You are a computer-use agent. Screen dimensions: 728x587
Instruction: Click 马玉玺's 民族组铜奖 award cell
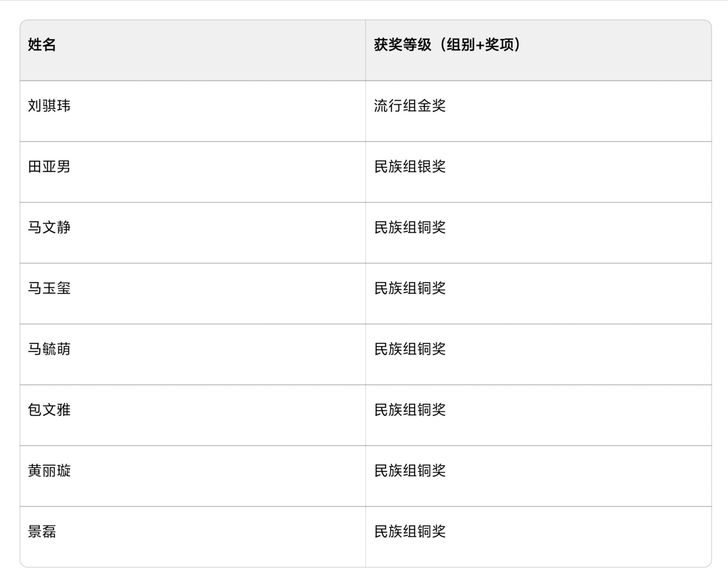[x=409, y=288]
